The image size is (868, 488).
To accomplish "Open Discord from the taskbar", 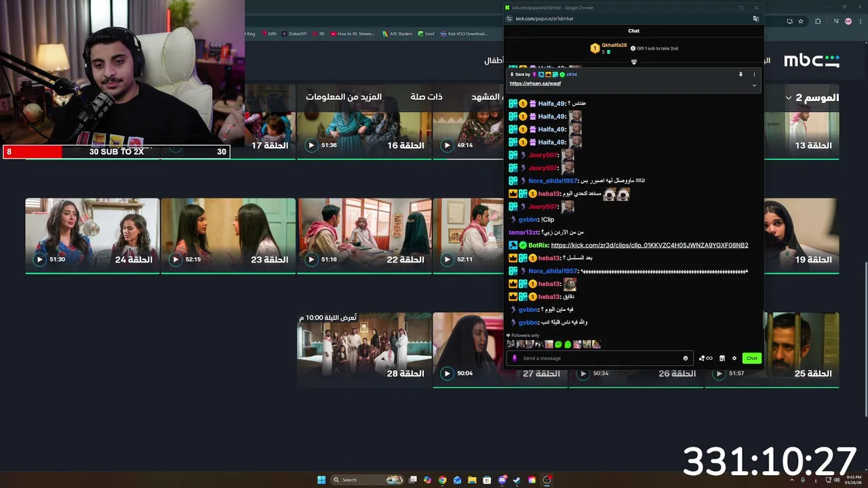I will (502, 480).
